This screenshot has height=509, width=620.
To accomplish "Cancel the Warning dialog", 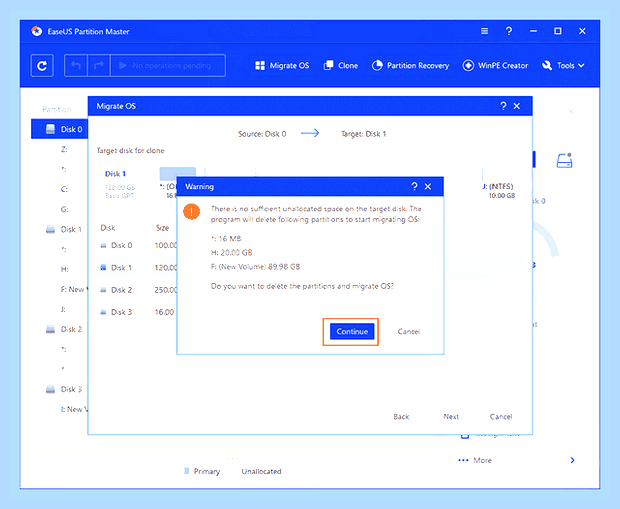I will tap(408, 331).
